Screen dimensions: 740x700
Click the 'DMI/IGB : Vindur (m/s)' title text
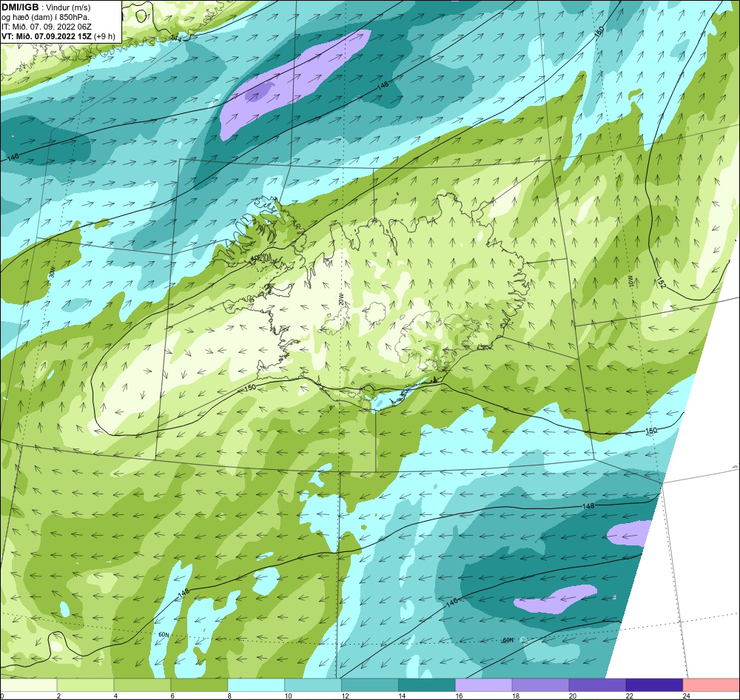46,7
